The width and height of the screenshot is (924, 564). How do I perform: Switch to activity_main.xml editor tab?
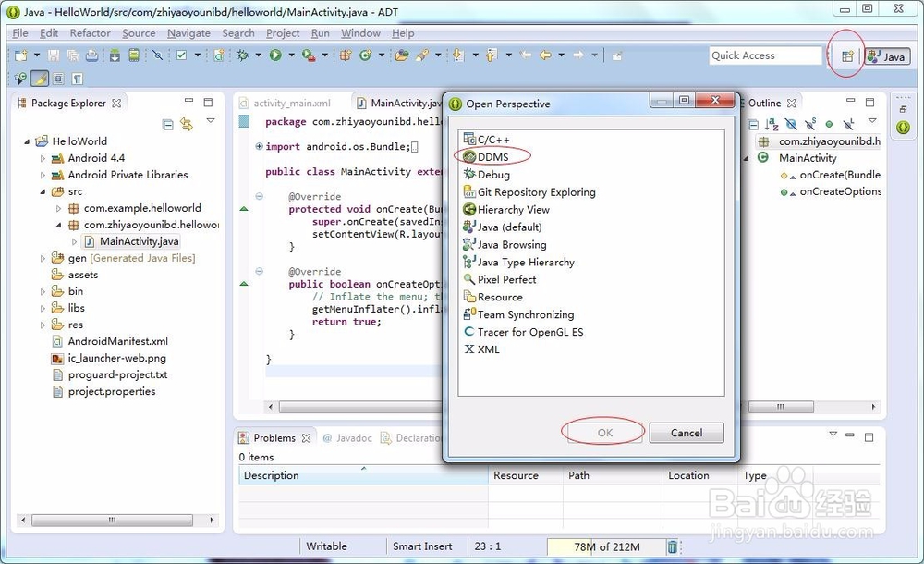pyautogui.click(x=286, y=104)
